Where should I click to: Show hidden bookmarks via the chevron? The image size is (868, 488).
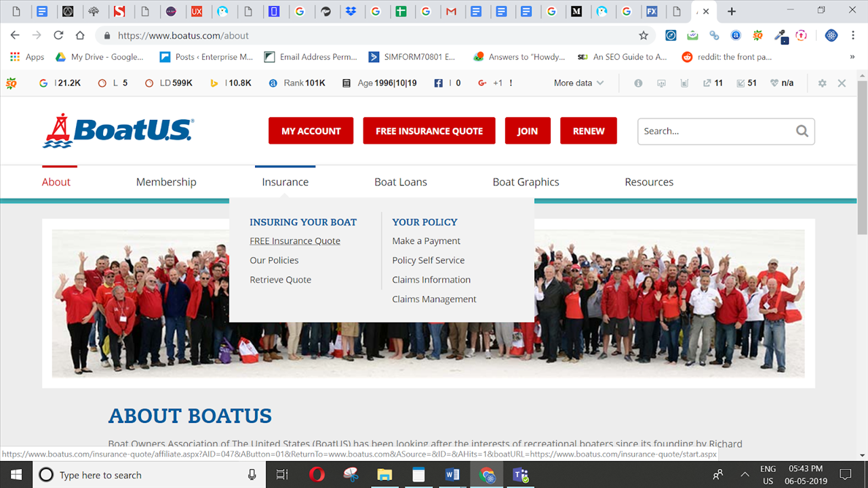pos(852,57)
